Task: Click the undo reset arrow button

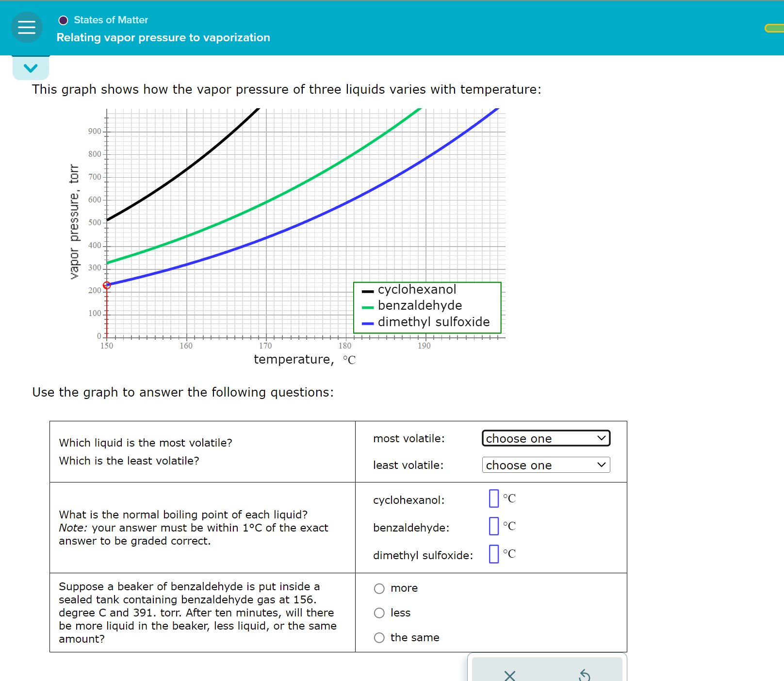Action: [585, 675]
